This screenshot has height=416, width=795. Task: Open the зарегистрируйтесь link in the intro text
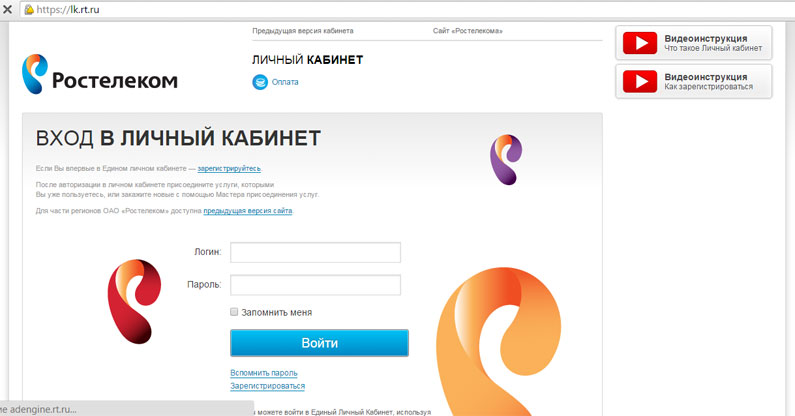(229, 168)
